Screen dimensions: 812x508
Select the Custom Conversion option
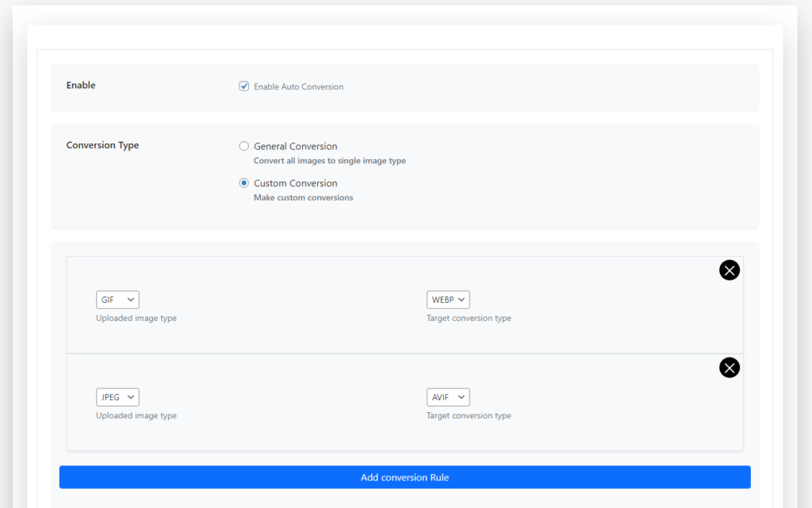coord(243,182)
